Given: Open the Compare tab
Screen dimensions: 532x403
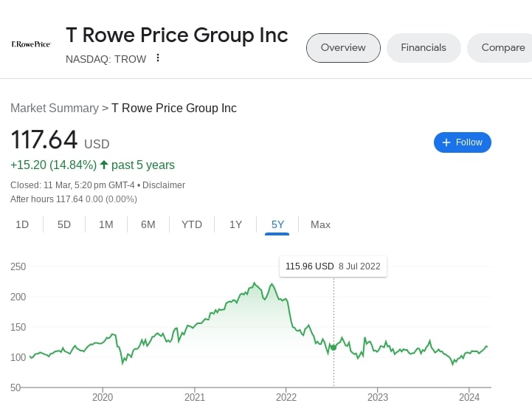Looking at the screenshot, I should [502, 48].
